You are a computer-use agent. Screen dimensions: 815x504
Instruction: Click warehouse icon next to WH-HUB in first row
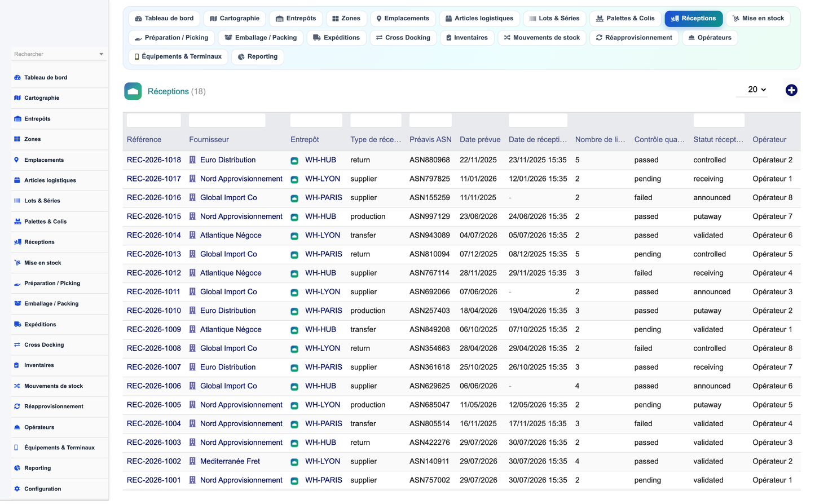[294, 161]
